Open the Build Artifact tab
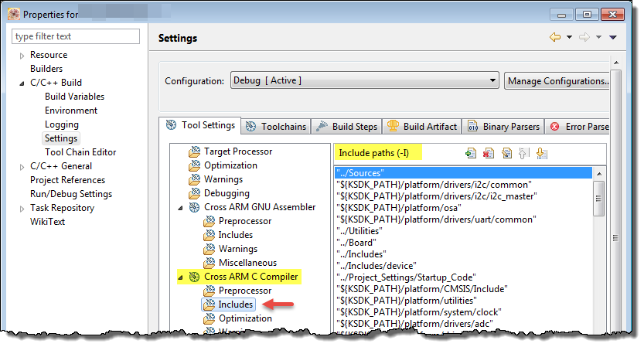The height and width of the screenshot is (347, 644). (422, 127)
